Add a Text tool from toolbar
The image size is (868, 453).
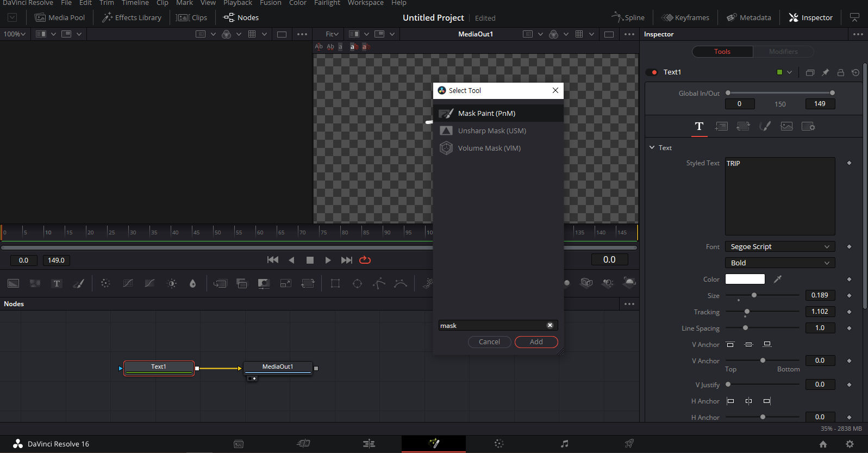[x=57, y=283]
